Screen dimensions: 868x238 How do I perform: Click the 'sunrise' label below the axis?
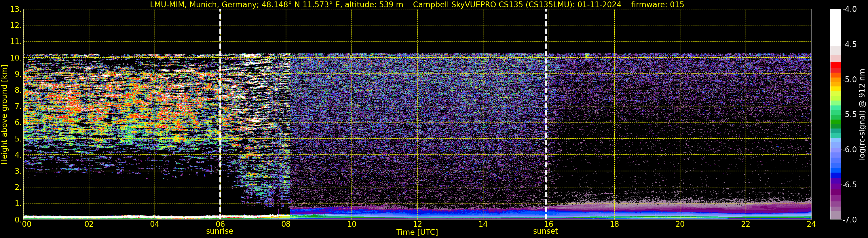(220, 231)
